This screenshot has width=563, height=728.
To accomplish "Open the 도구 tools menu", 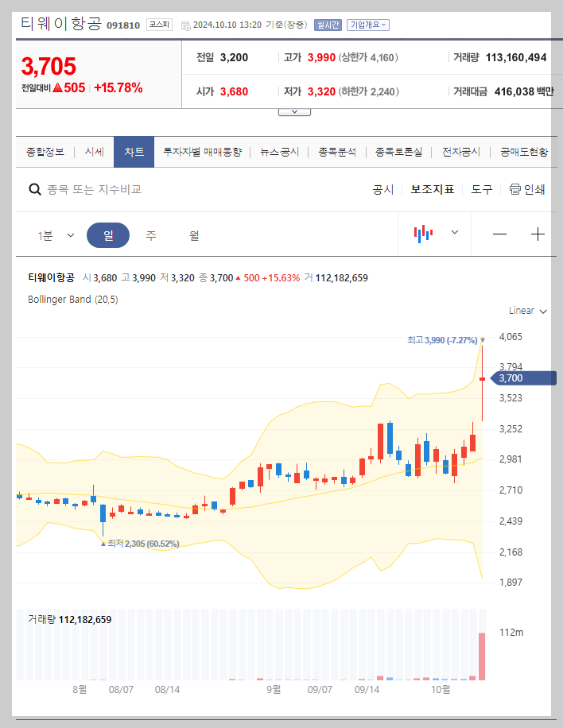I will 481,190.
